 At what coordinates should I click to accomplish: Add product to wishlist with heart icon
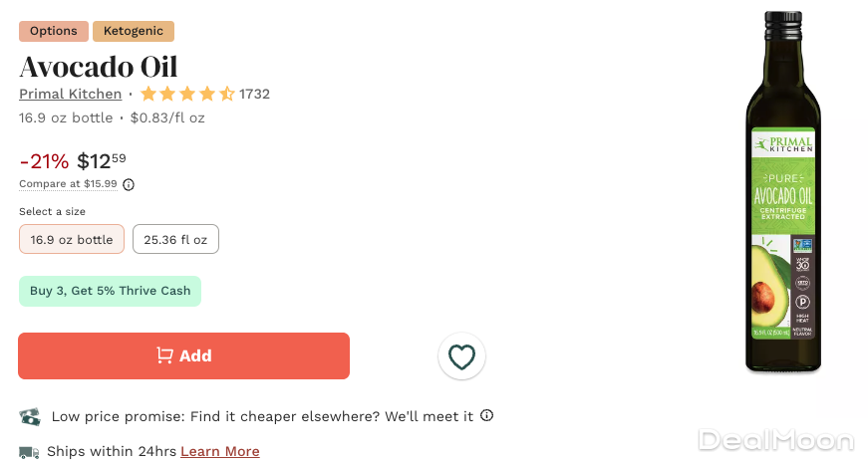click(x=461, y=356)
